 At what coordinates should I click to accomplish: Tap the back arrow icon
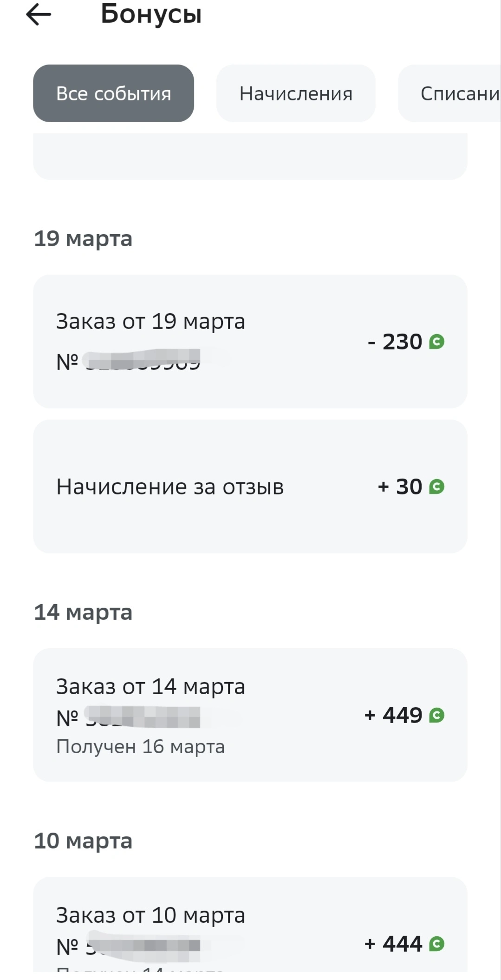click(x=39, y=14)
